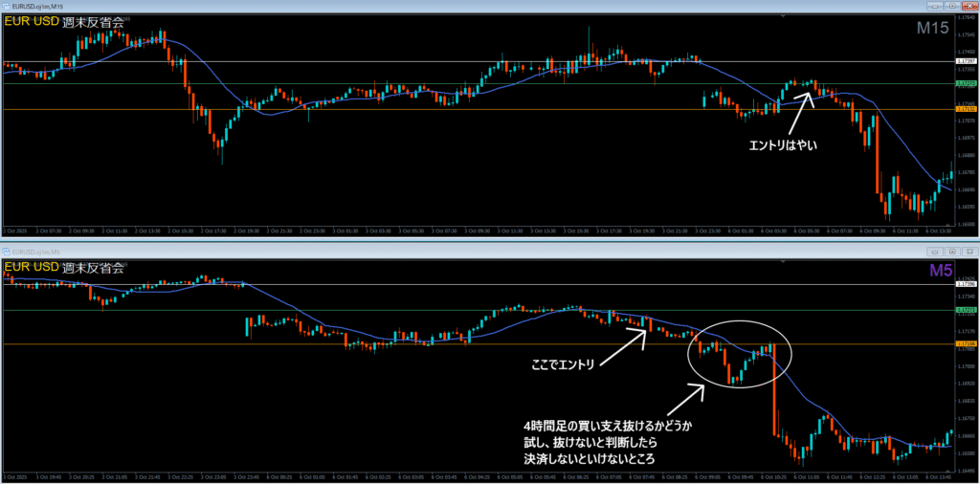Click 1.16500 on the M15 price scale

click(967, 224)
